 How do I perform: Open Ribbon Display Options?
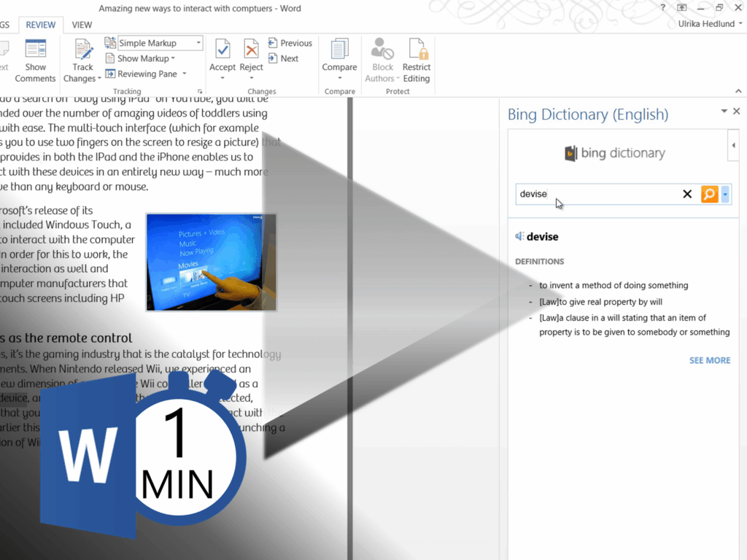[682, 7]
